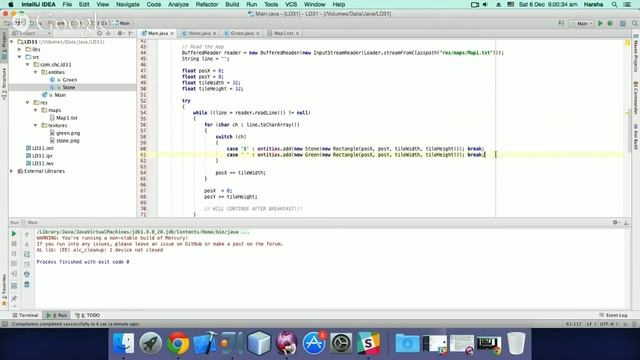640x360 pixels.
Task: Collapse all in the Project panel
Action: click(109, 33)
